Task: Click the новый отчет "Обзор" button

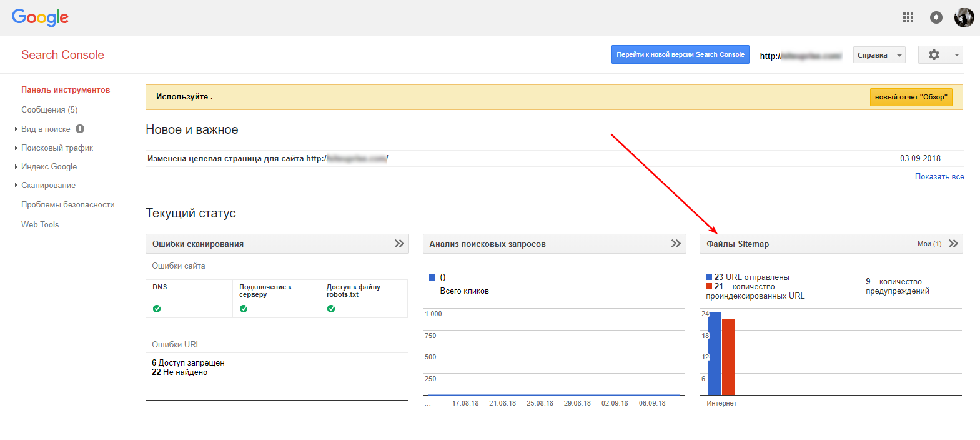Action: click(x=911, y=97)
